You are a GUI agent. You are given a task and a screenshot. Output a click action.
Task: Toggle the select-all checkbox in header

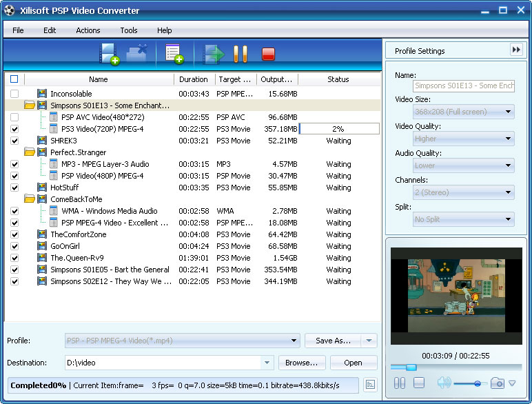pos(14,79)
